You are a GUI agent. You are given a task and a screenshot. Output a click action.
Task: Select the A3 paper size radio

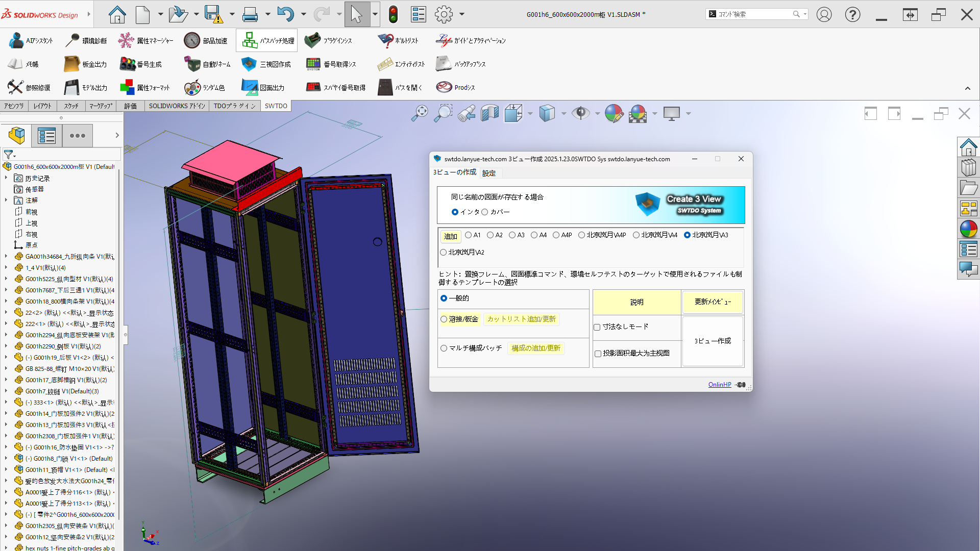[x=512, y=235]
